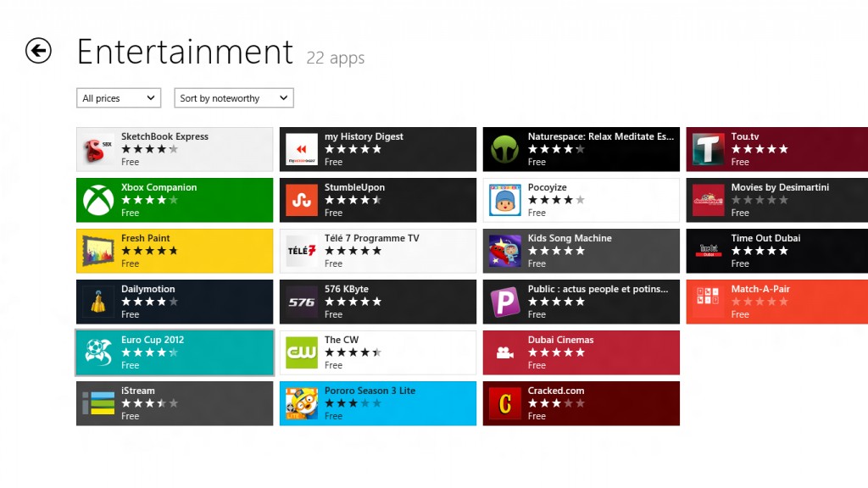This screenshot has height=488, width=868.
Task: Click the StumbleUpon logo icon
Action: coord(302,200)
